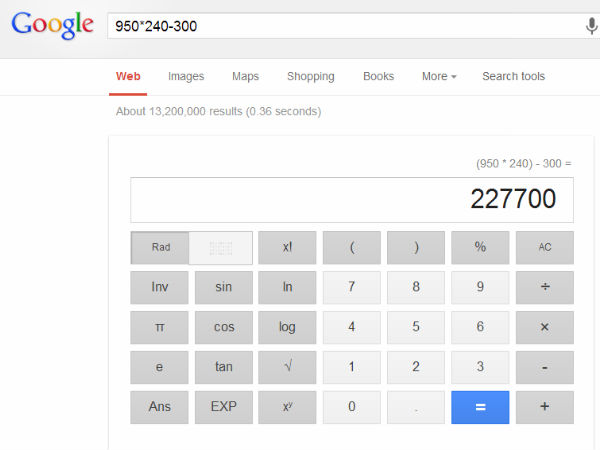Open the Search tools options
The height and width of the screenshot is (450, 600).
(x=513, y=76)
